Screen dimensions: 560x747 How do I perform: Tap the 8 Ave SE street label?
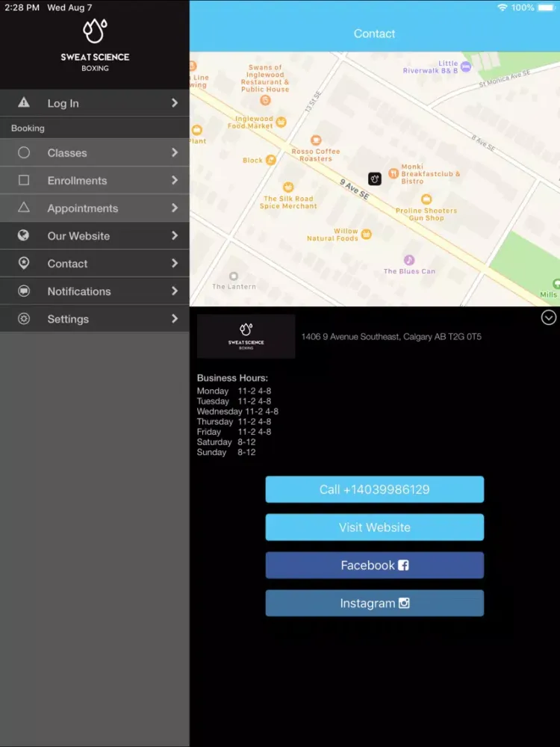(483, 143)
